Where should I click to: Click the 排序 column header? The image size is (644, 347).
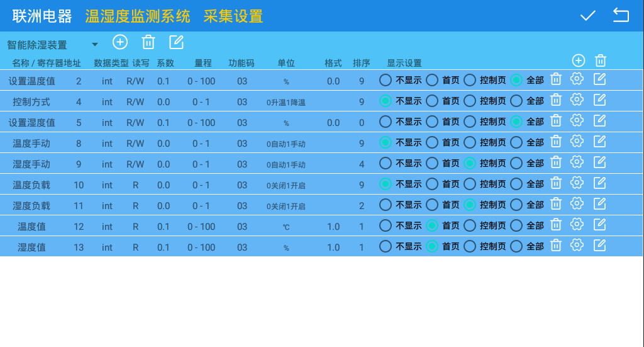(362, 63)
